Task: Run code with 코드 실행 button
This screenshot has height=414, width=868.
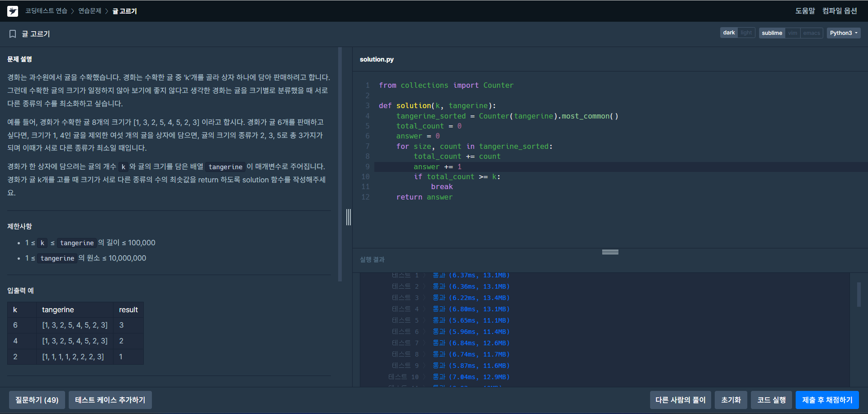Action: coord(771,400)
